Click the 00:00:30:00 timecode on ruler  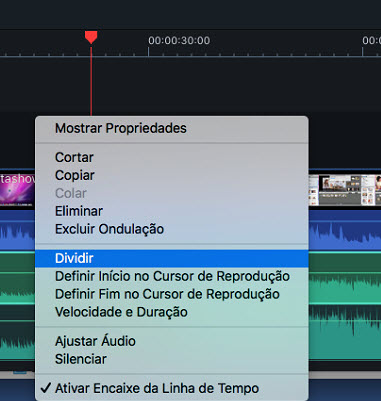[x=179, y=41]
